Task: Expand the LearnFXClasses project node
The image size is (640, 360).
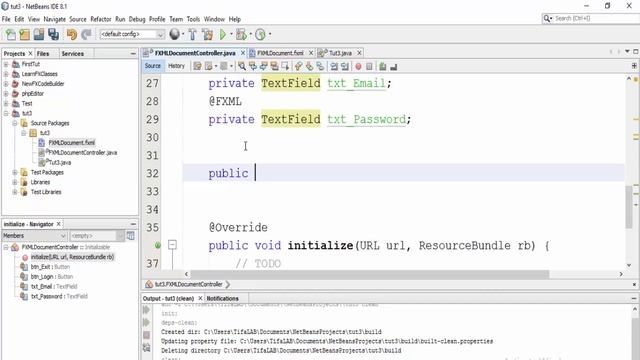Action: coord(6,74)
